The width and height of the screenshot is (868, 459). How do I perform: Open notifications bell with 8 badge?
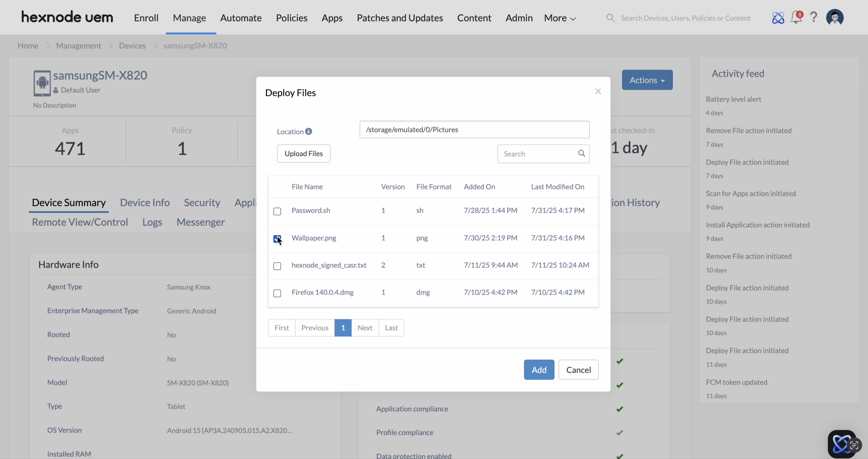coord(796,17)
